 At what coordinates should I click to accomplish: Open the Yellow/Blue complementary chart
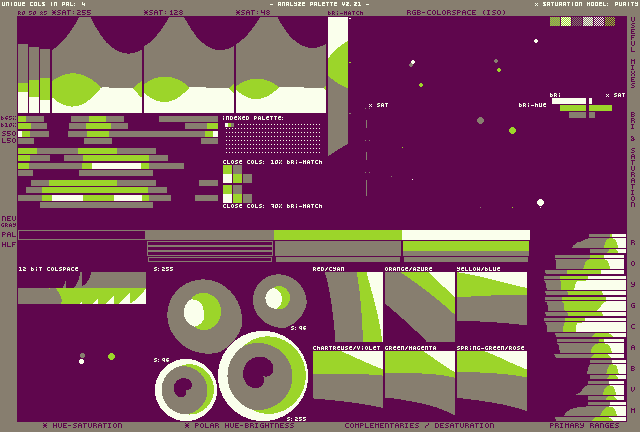pos(492,299)
